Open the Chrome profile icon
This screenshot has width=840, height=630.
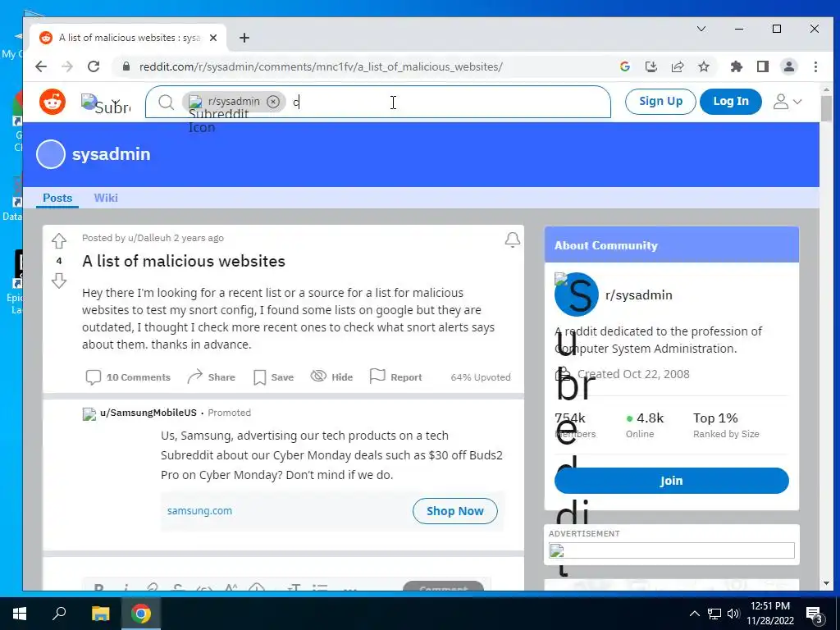789,66
